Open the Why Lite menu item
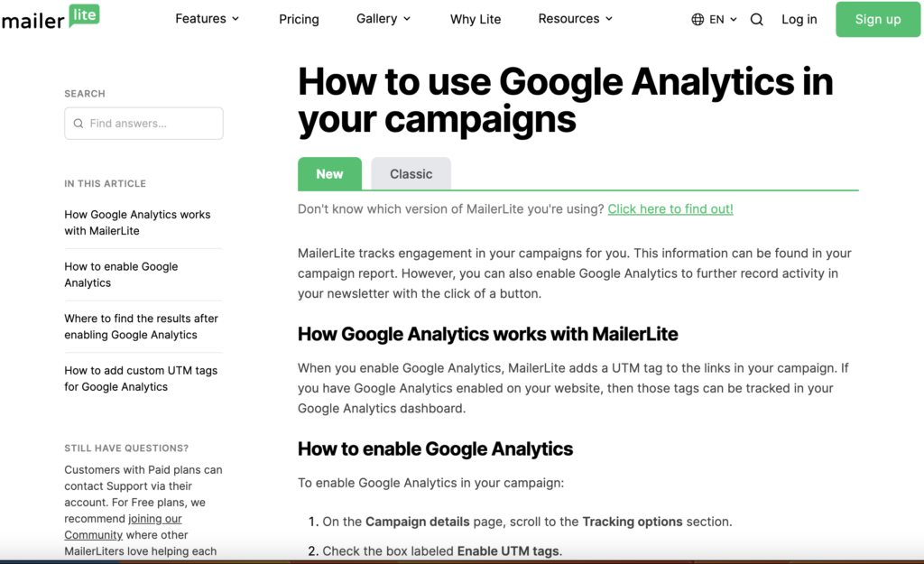 tap(476, 19)
